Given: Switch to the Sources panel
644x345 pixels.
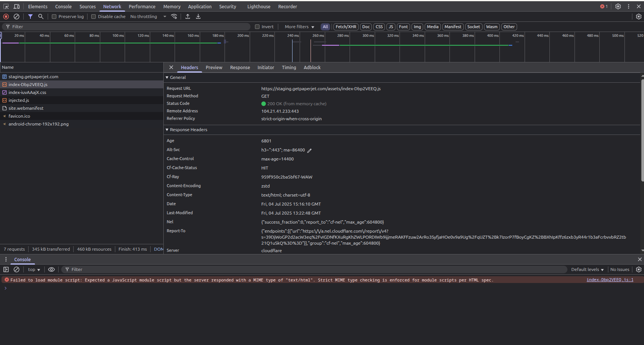Looking at the screenshot, I should coord(87,6).
